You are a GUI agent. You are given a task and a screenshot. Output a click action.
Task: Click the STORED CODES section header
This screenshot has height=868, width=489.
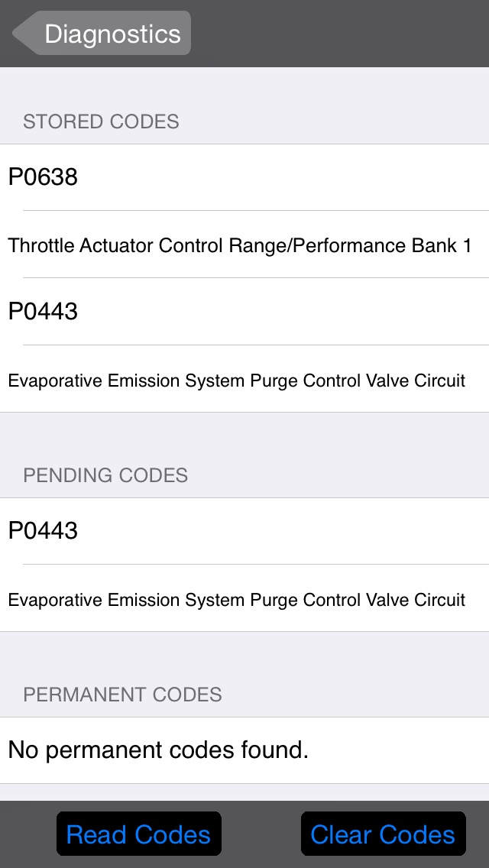click(101, 121)
